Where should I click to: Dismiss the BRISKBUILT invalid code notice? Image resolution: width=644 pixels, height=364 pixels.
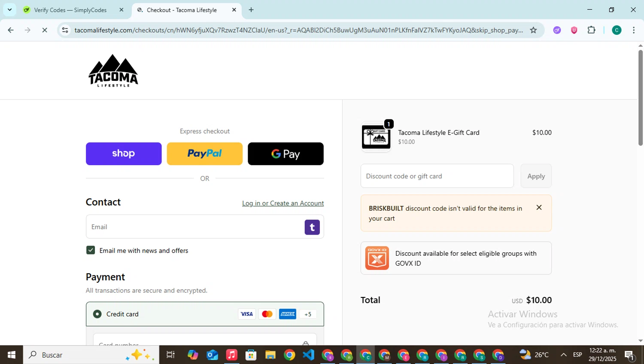(539, 208)
